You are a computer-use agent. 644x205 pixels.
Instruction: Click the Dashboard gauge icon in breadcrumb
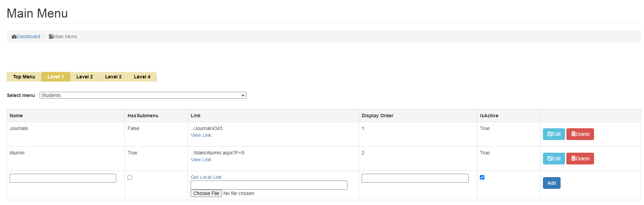[x=14, y=37]
